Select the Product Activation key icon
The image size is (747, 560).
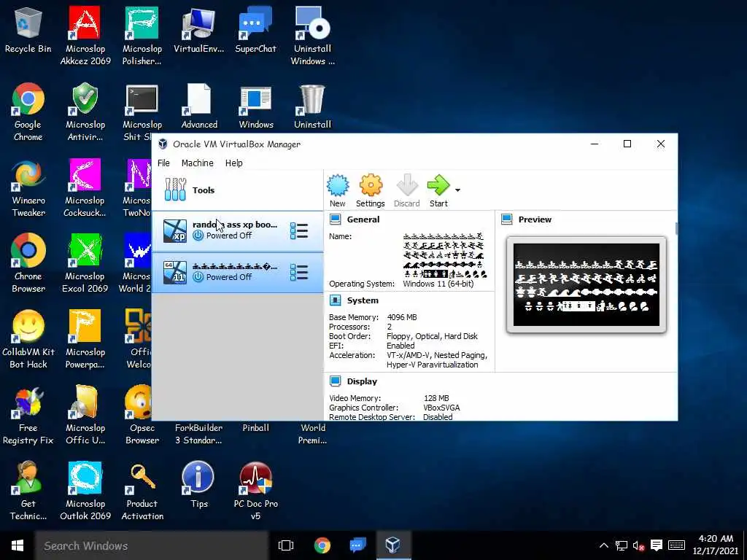[x=142, y=491]
